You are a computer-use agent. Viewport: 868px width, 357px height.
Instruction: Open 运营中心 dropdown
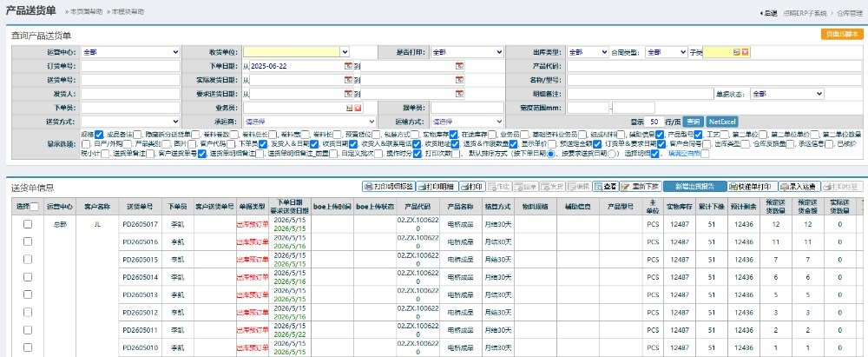click(x=131, y=52)
